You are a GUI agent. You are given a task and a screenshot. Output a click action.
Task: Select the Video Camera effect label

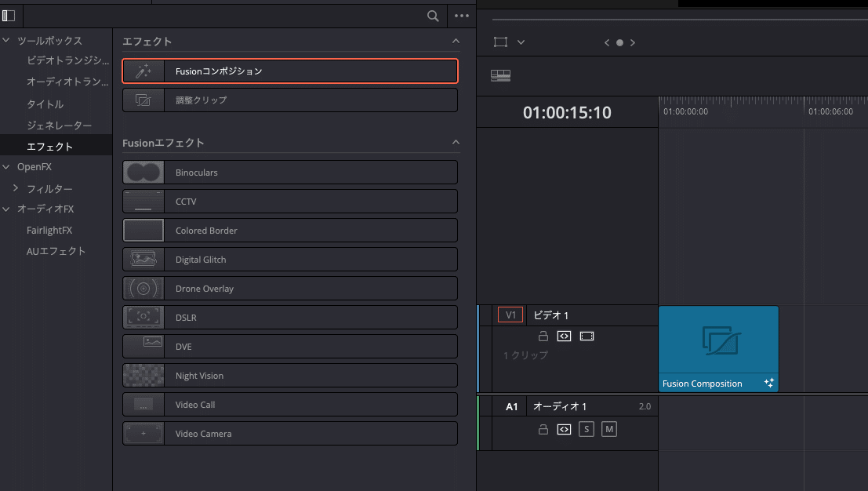pyautogui.click(x=203, y=434)
